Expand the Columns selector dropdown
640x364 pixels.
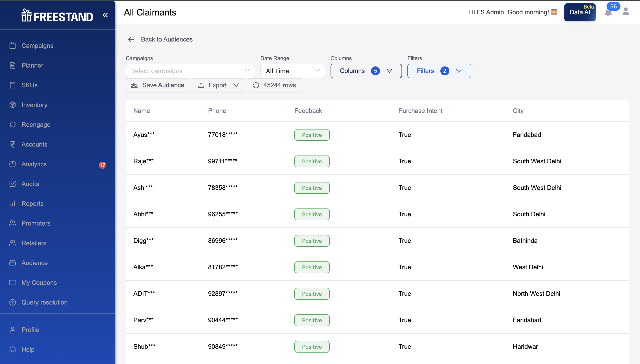click(366, 71)
